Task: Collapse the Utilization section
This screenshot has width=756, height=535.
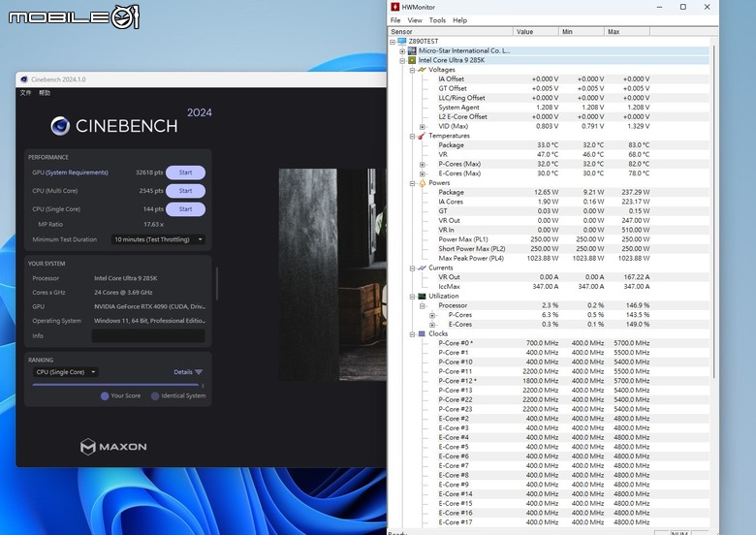Action: 412,297
